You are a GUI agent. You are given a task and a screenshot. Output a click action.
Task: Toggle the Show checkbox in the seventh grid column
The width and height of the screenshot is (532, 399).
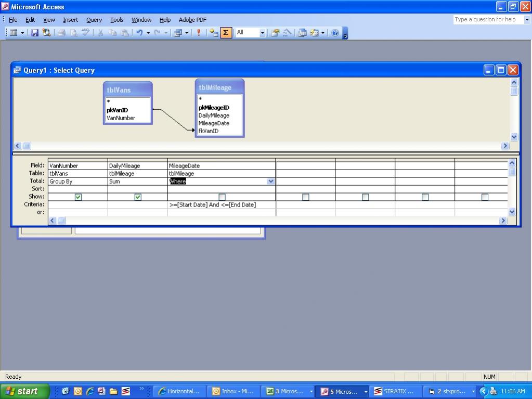click(x=485, y=197)
